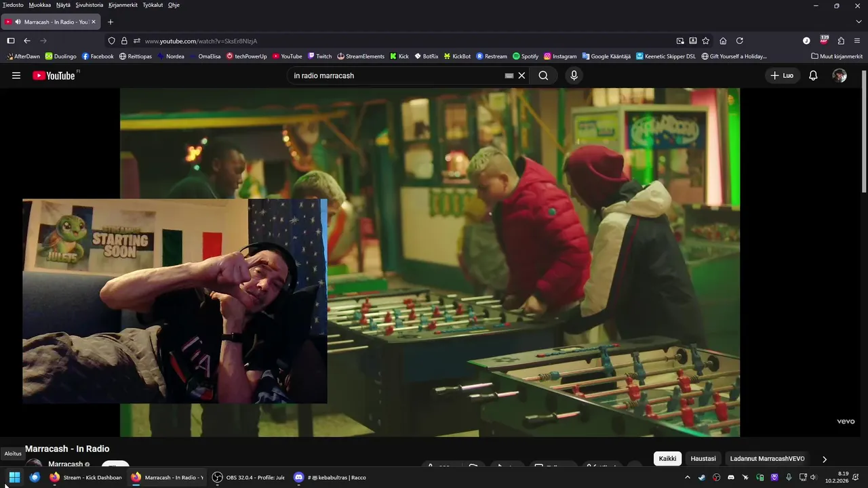
Task: Run search with the magnifier button
Action: click(543, 76)
